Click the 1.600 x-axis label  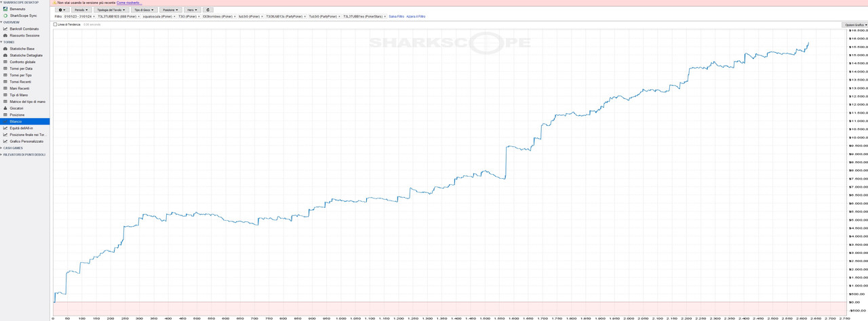click(514, 318)
